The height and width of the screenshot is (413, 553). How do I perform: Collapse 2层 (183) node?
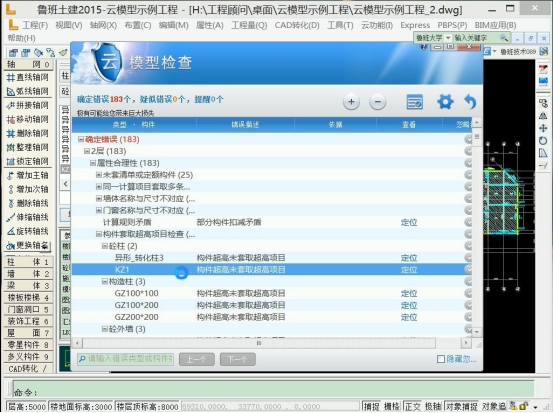tap(87, 151)
